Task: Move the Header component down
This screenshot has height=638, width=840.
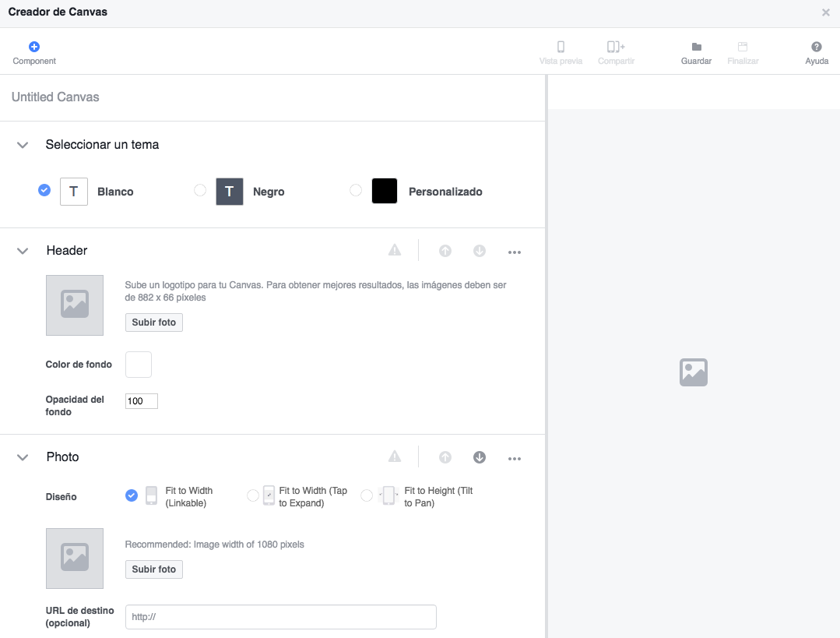Action: (x=480, y=251)
